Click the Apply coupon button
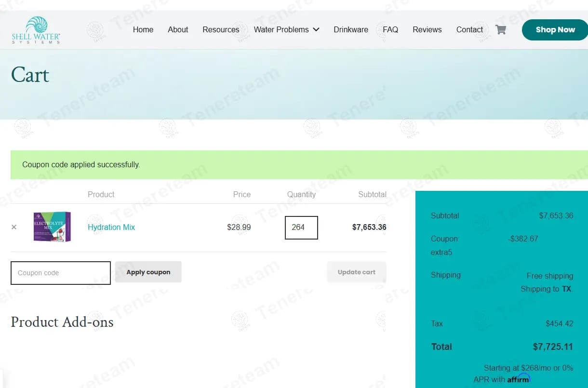The image size is (588, 388). (148, 272)
